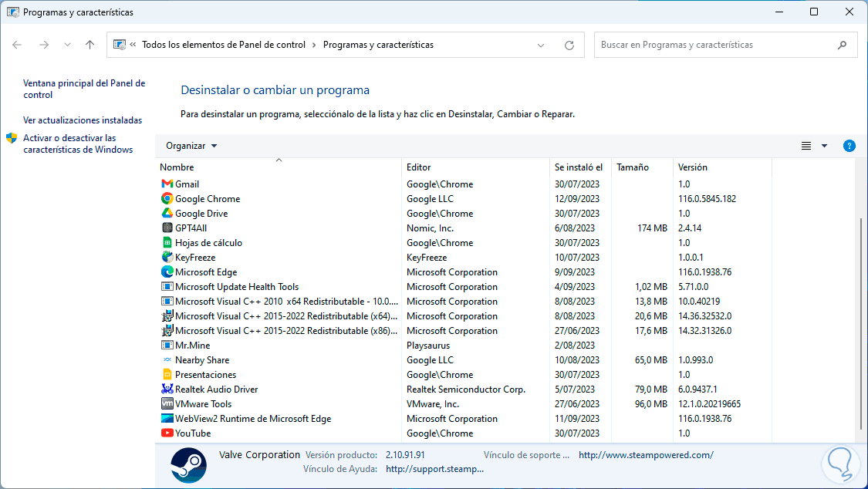Click Programas y características breadcrumb
868x489 pixels.
tap(378, 45)
